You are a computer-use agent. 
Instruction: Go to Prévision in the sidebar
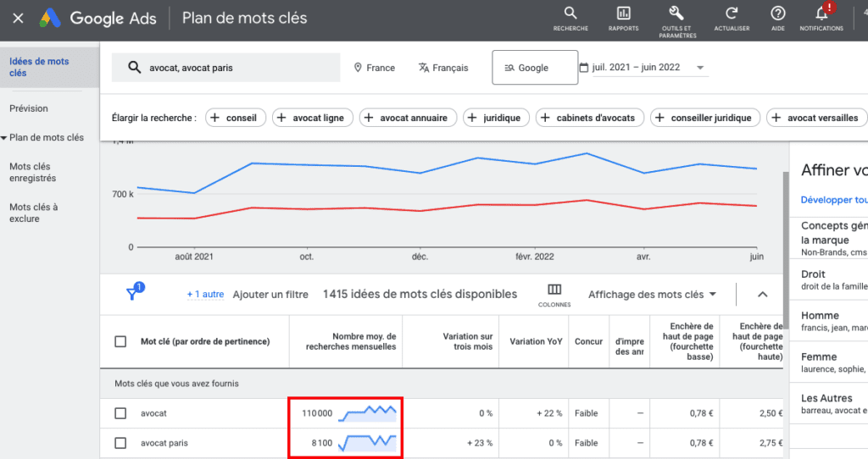tap(29, 108)
